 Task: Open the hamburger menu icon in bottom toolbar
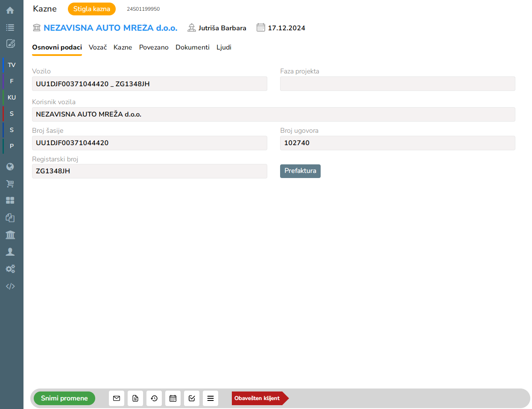point(210,398)
